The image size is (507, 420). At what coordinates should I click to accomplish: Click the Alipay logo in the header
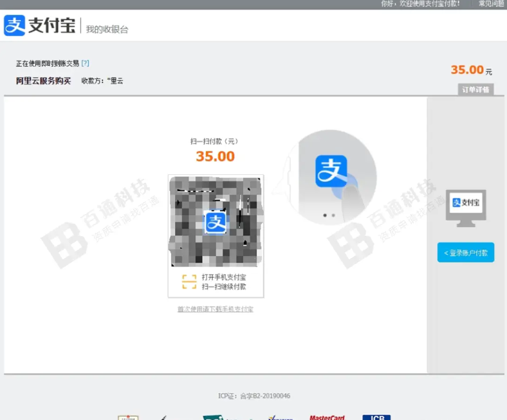click(x=39, y=25)
